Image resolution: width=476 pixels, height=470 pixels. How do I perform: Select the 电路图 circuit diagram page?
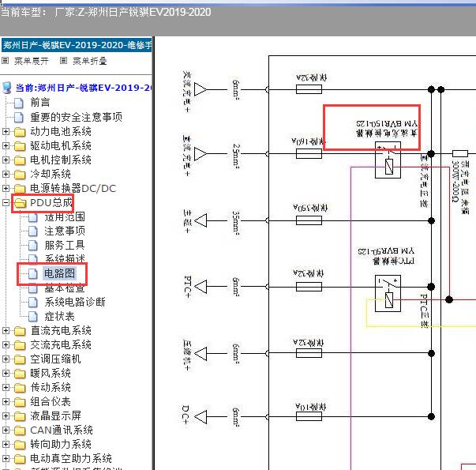tap(59, 273)
